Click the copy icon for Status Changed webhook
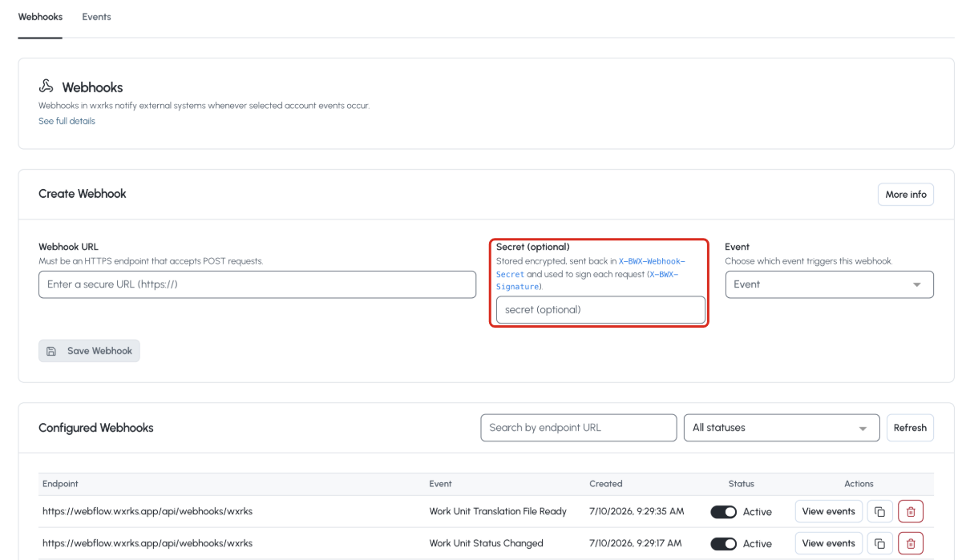 879,543
